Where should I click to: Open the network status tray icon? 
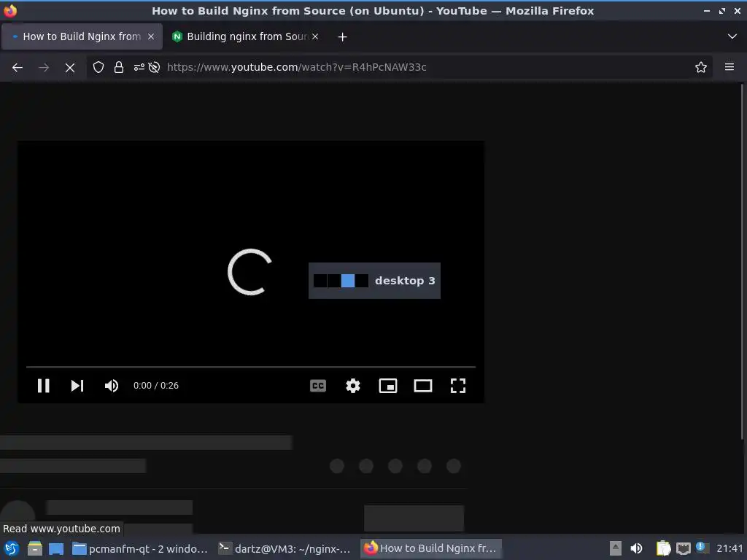(683, 548)
